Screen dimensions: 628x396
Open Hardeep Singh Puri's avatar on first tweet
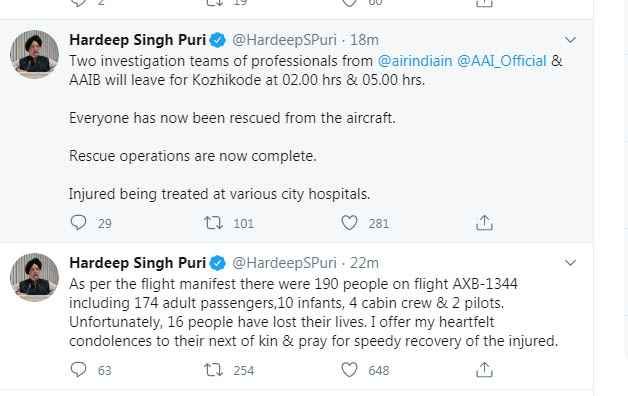coord(34,54)
